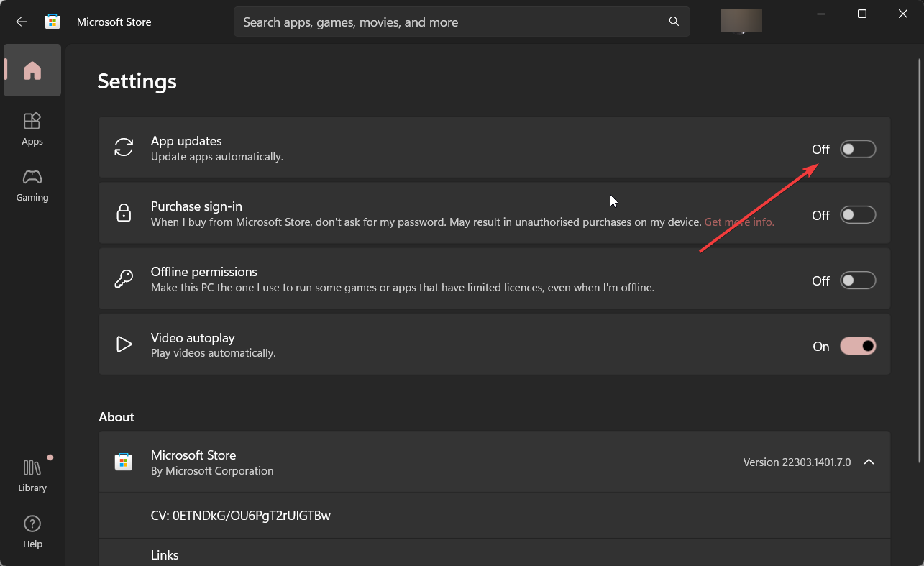Screen dimensions: 924x566
Task: Focus the search apps and games box
Action: [462, 22]
